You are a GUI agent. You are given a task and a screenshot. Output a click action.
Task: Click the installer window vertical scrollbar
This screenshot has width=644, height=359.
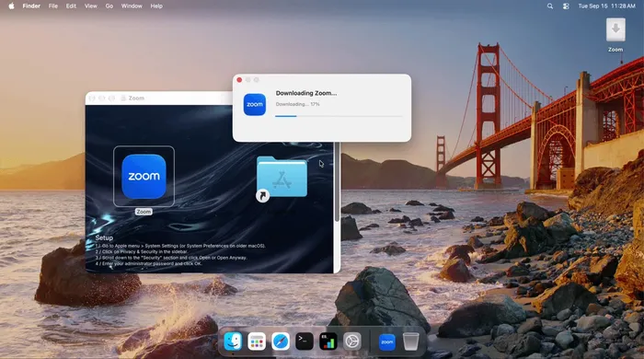click(x=337, y=181)
